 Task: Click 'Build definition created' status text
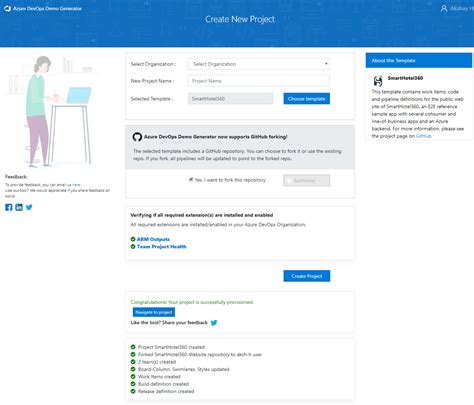click(x=163, y=384)
